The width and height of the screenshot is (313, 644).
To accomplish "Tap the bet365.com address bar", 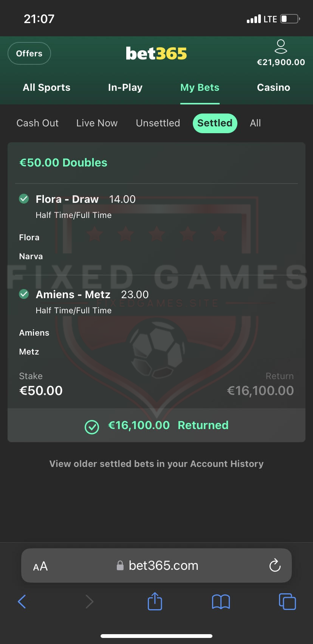I will 163,566.
